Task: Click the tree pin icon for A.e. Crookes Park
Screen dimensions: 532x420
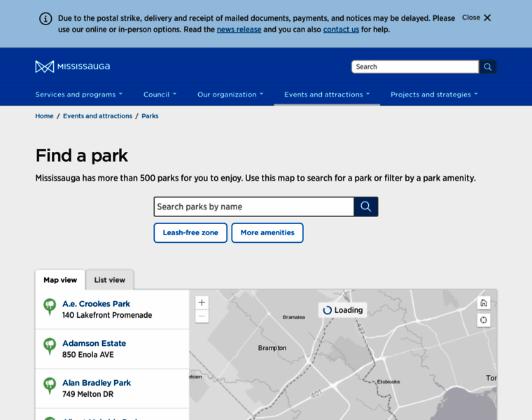Action: click(50, 307)
